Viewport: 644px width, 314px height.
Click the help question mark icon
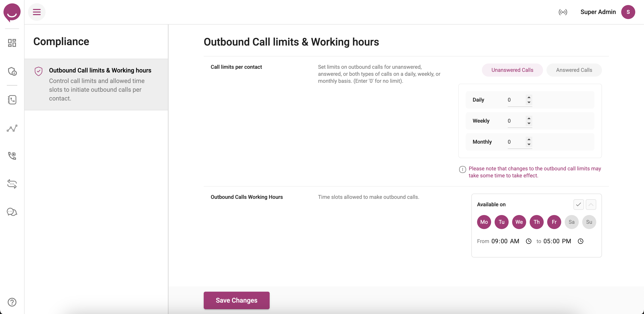click(x=12, y=302)
